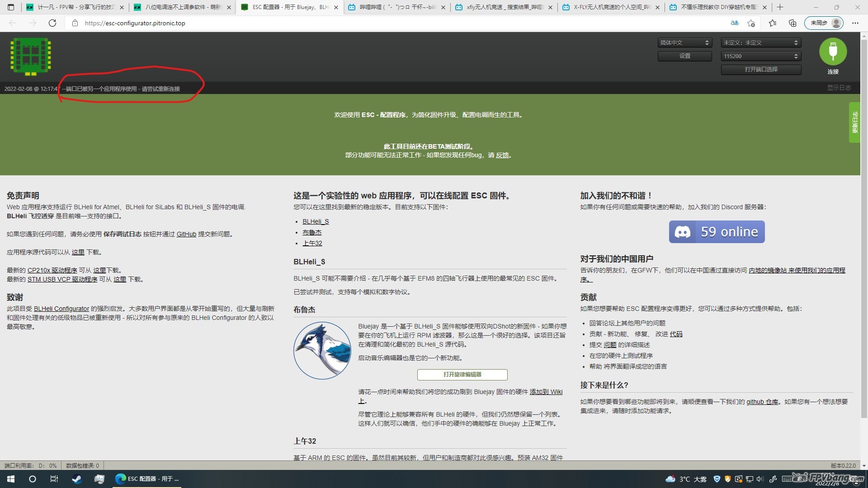Click the green side tab at right edge
868x488 pixels.
coord(854,122)
